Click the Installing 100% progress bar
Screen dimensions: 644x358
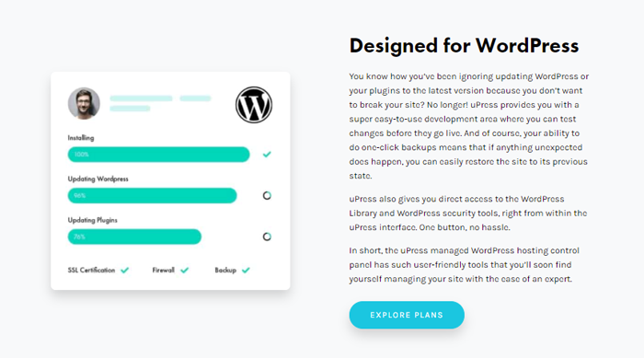point(158,155)
